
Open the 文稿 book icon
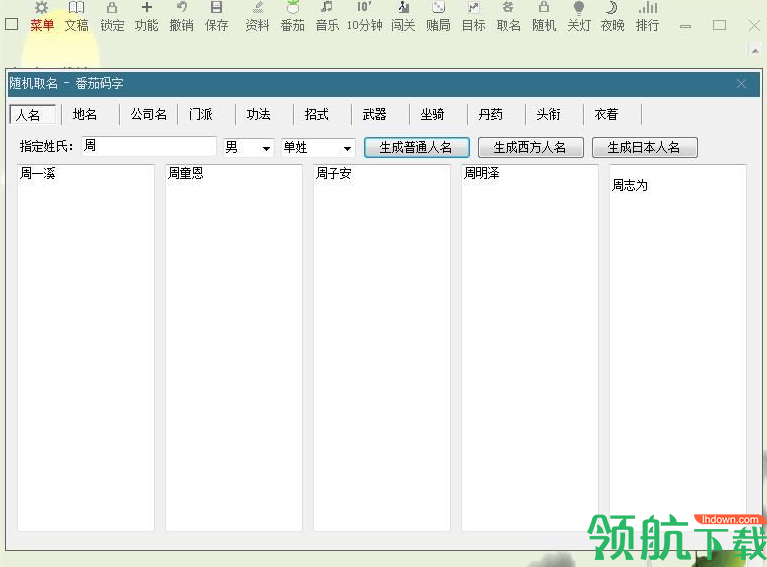point(76,16)
